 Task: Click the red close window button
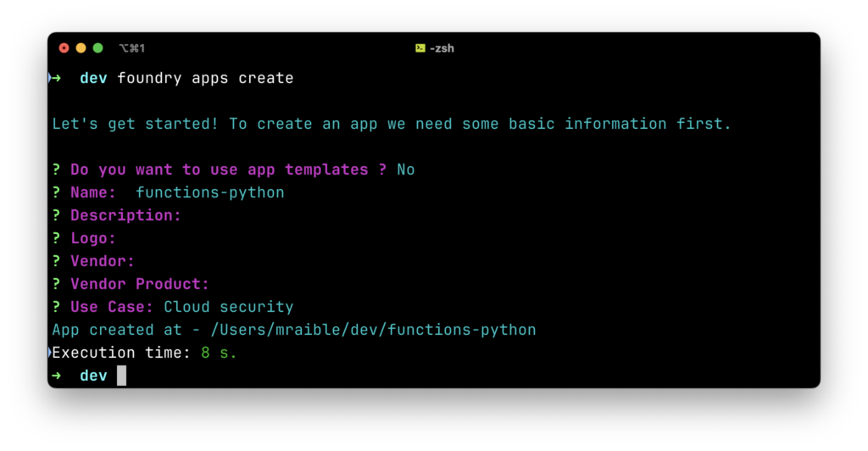click(64, 48)
